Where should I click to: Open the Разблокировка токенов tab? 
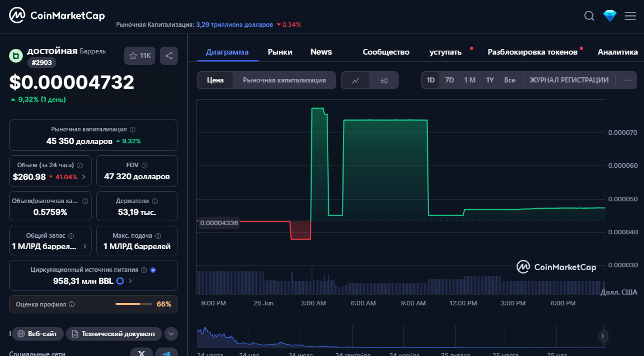click(x=532, y=52)
